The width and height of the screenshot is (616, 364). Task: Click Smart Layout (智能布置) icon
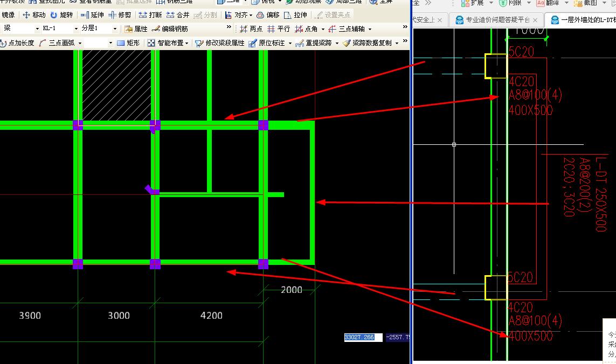click(x=151, y=43)
